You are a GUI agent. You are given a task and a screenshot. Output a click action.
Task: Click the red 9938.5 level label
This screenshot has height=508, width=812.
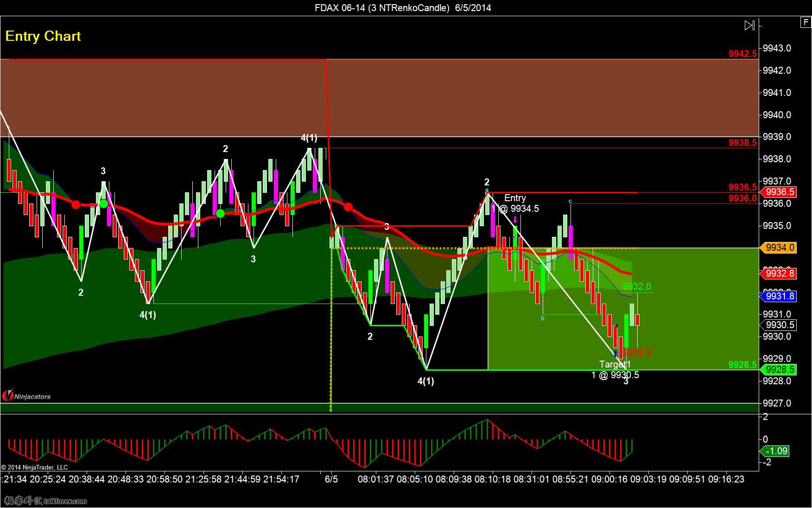(742, 143)
